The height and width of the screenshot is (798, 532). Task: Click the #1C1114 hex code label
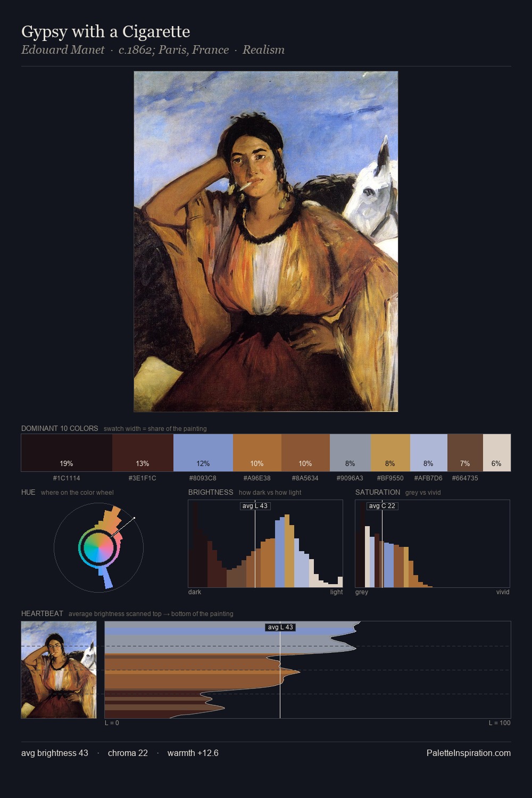[66, 478]
